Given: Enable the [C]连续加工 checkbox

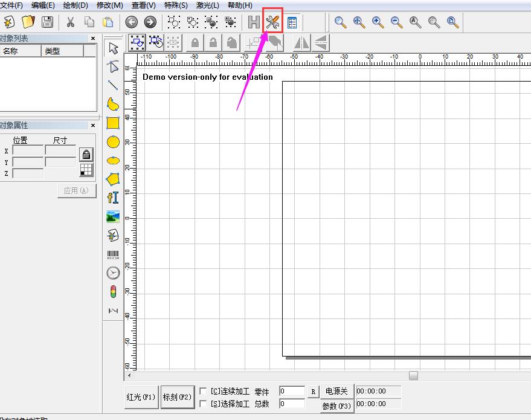Looking at the screenshot, I should click(x=204, y=392).
